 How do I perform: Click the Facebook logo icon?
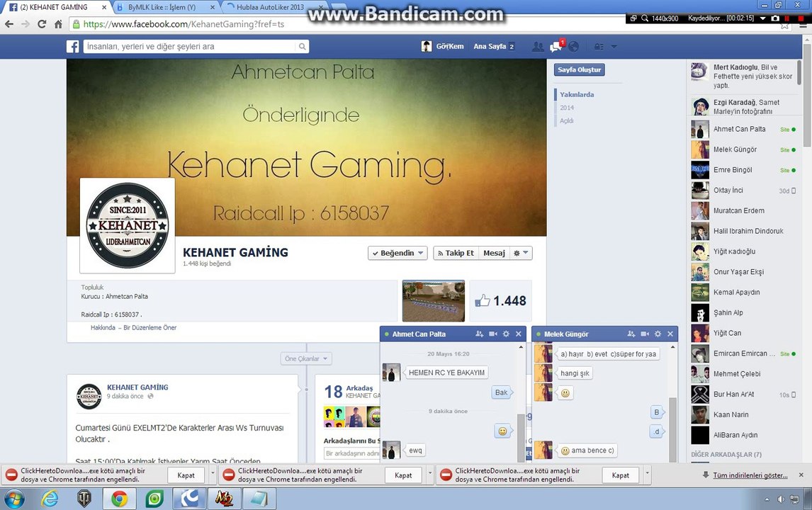tap(73, 47)
